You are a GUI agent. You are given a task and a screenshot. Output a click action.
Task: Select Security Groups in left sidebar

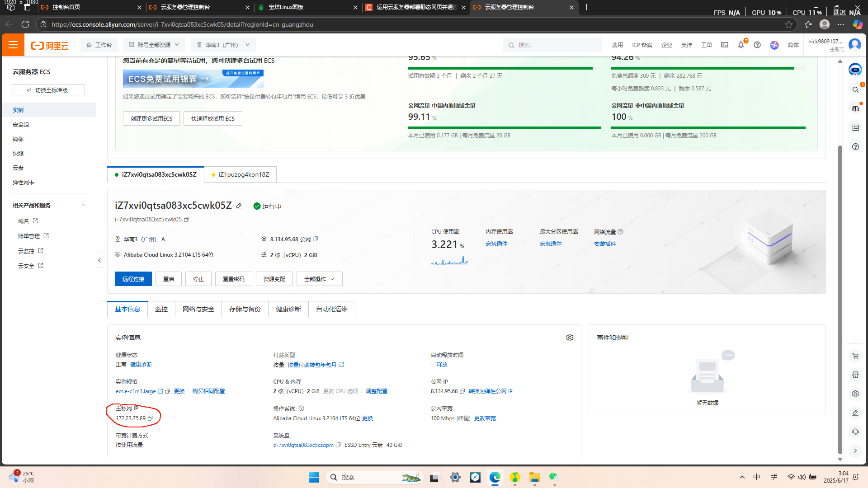point(21,125)
